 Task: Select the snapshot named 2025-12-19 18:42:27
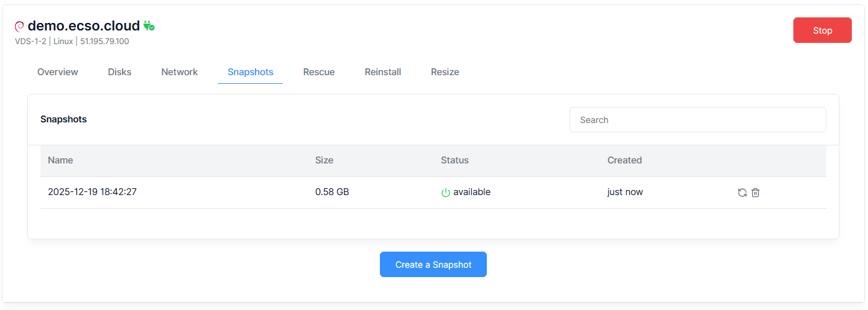(92, 193)
